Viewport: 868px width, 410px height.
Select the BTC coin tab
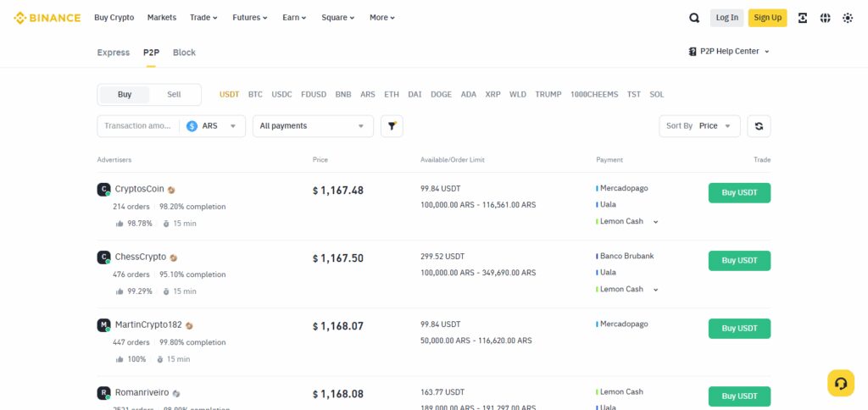255,95
